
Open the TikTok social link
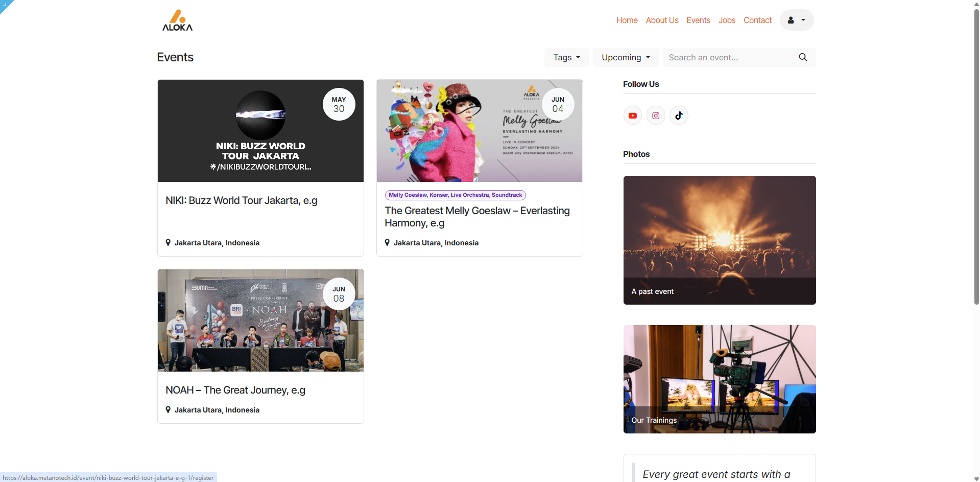click(679, 116)
